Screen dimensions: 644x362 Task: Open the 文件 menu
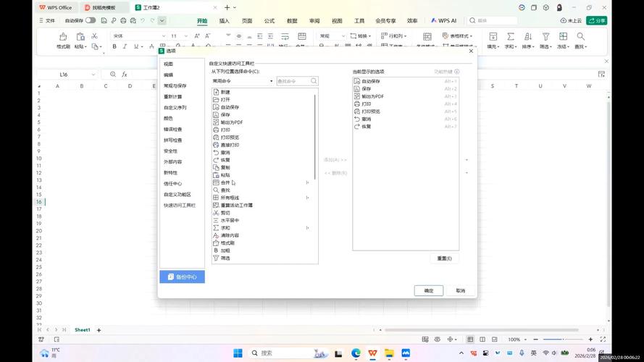pyautogui.click(x=47, y=20)
